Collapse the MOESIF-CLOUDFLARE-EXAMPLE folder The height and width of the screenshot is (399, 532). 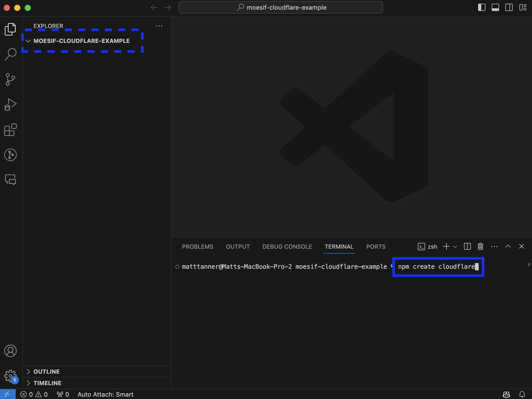point(28,41)
